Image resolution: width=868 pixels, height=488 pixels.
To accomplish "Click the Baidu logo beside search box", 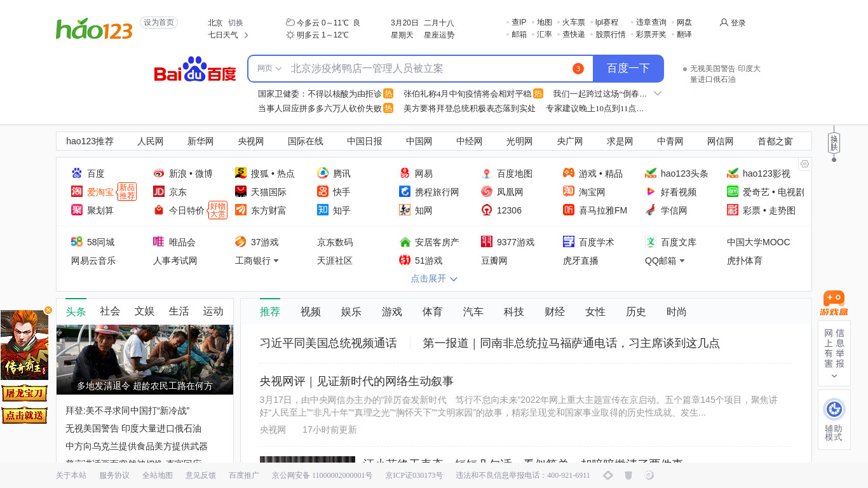I will pos(195,69).
